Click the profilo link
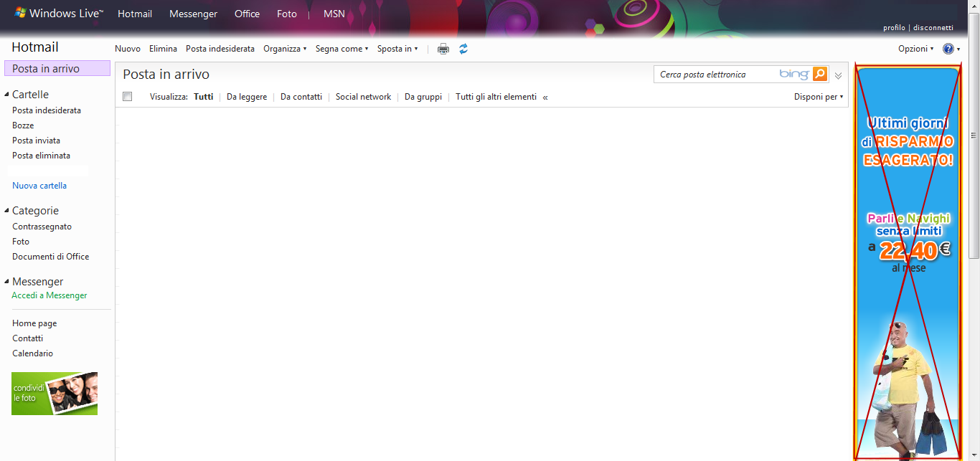 (894, 28)
